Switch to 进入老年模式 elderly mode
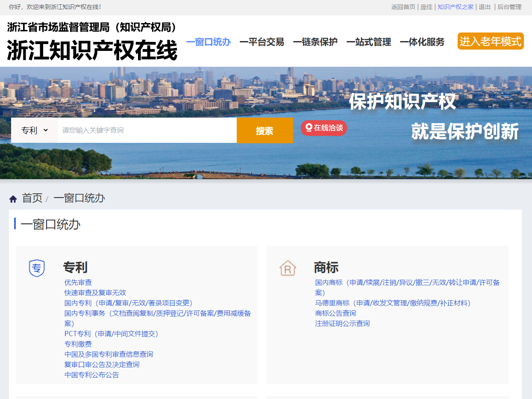Screen dimensions: 532x399 point(490,41)
